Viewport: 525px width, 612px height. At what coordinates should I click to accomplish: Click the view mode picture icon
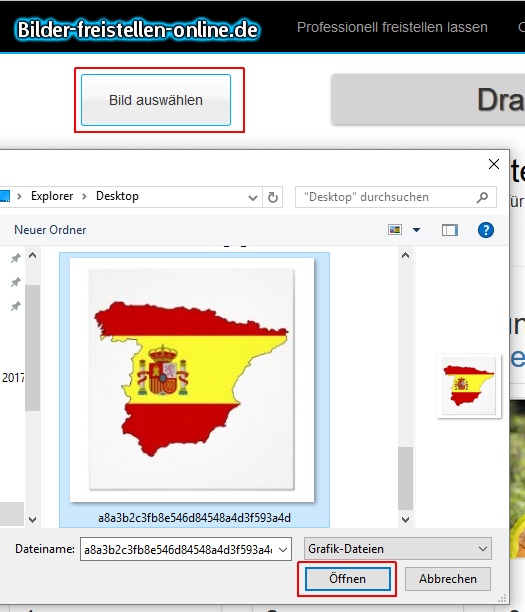(x=395, y=230)
